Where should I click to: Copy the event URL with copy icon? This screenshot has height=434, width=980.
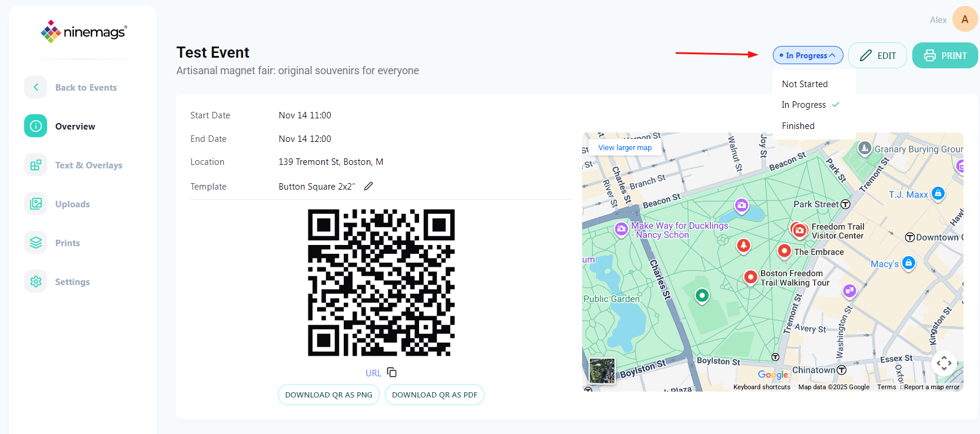coord(392,372)
